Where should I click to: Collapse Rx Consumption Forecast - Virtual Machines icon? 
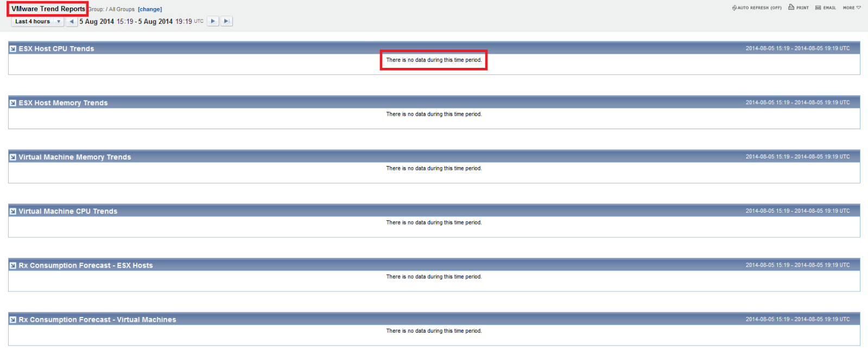click(x=13, y=320)
